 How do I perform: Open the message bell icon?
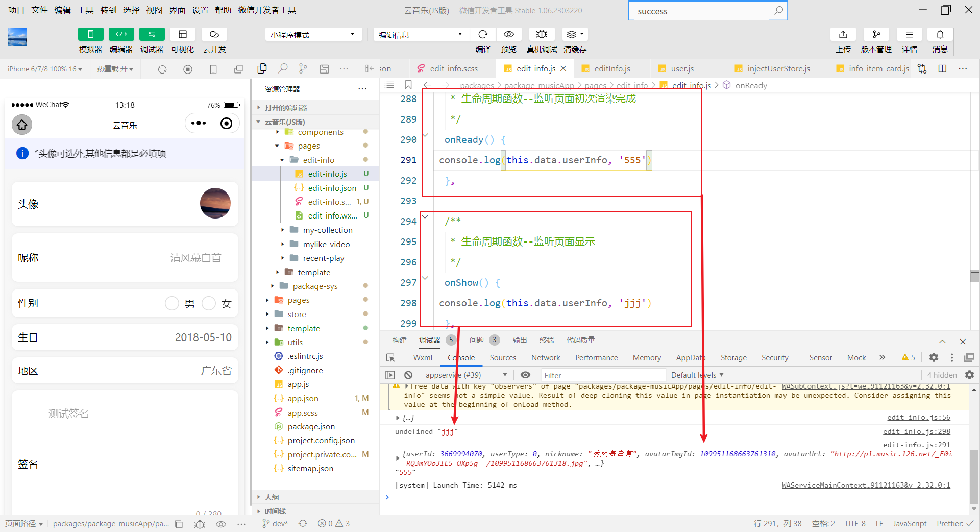pyautogui.click(x=940, y=34)
